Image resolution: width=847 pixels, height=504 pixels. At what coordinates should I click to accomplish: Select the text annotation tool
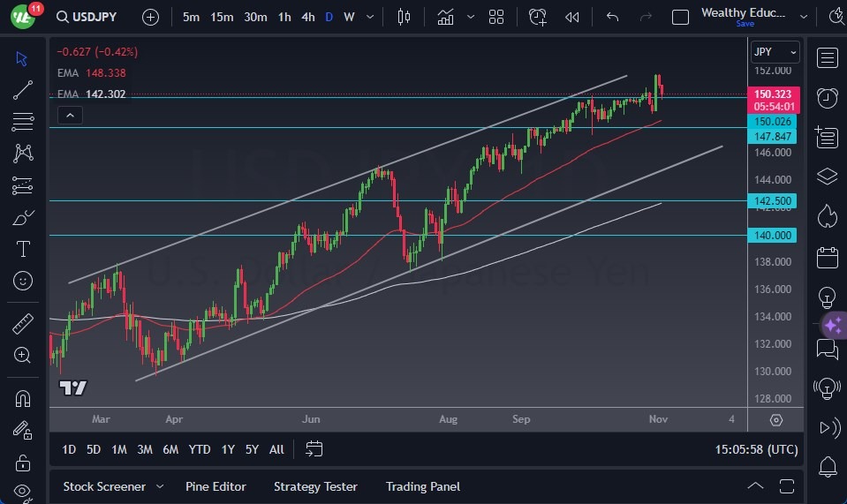23,249
